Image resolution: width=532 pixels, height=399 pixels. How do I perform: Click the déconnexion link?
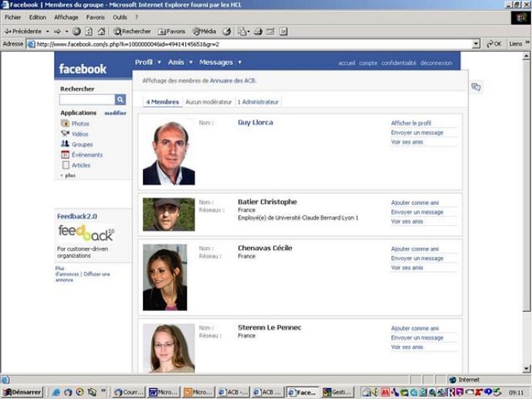tap(436, 63)
